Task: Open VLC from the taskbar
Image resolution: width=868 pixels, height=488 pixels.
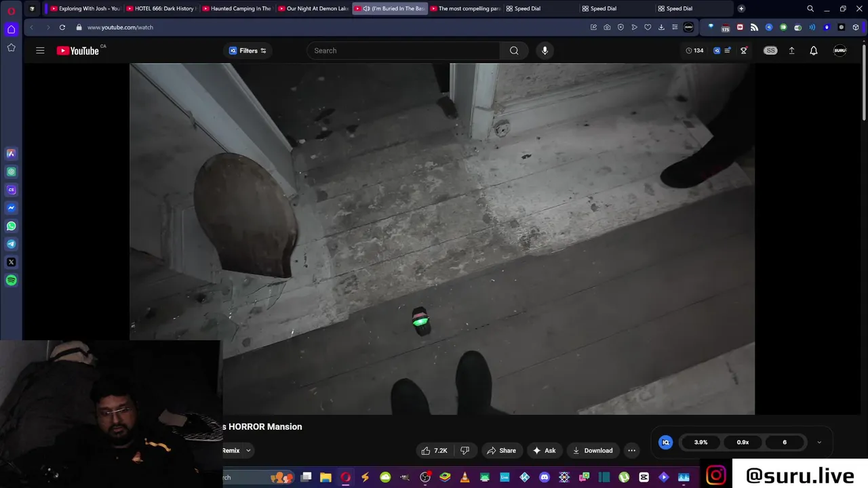Action: (465, 477)
